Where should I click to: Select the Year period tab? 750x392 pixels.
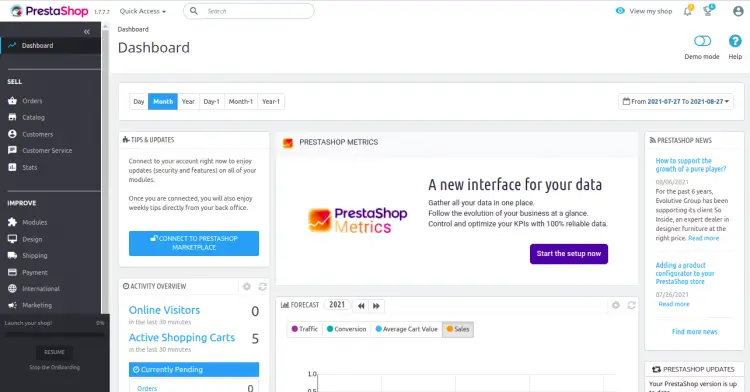[188, 101]
